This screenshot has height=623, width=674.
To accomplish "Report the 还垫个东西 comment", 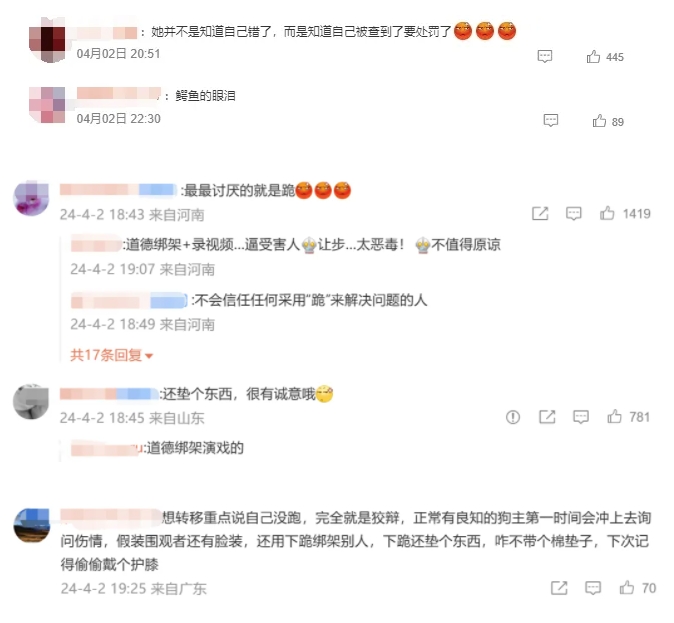I will (x=513, y=417).
